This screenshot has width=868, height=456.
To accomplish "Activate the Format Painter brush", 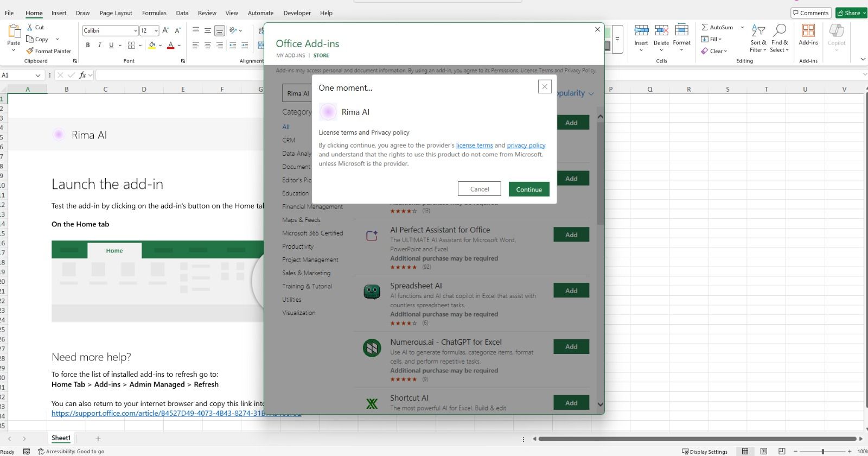I will 30,51.
